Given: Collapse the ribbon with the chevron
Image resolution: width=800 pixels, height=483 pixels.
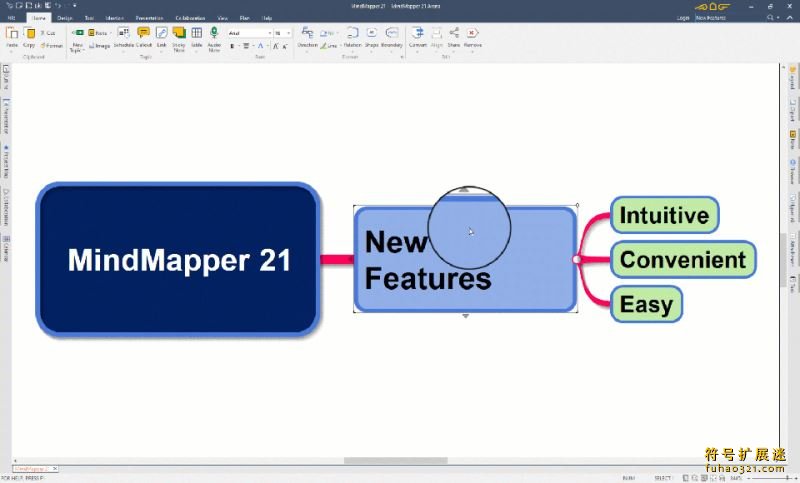Looking at the screenshot, I should (x=790, y=17).
